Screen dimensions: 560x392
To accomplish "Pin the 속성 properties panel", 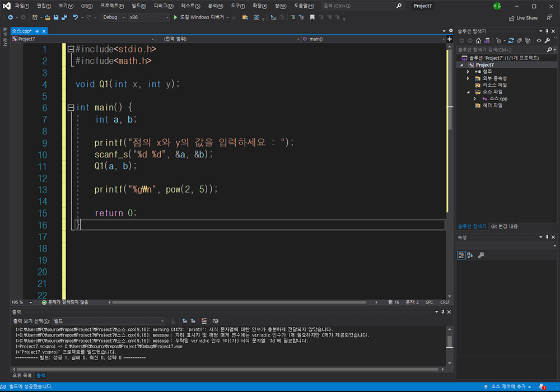I will coord(547,237).
